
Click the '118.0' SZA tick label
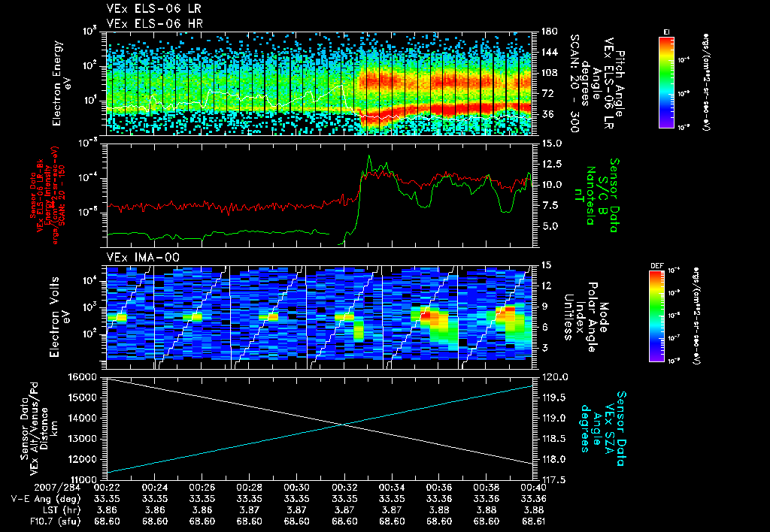tap(554, 460)
